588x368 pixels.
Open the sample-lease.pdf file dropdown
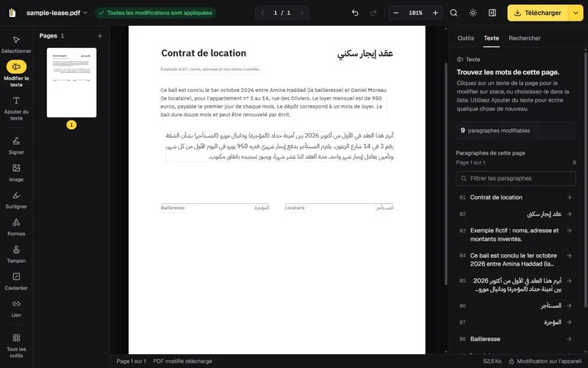57,13
